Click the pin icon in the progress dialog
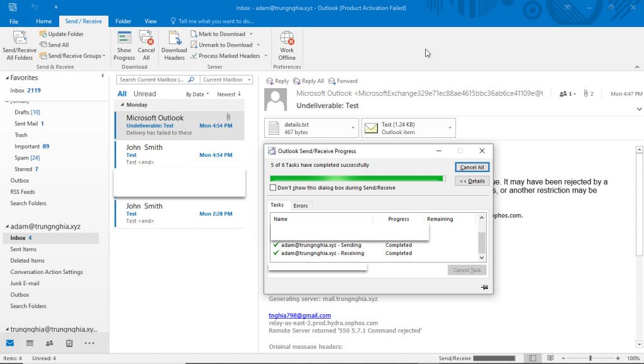This screenshot has height=364, width=644. [x=485, y=287]
